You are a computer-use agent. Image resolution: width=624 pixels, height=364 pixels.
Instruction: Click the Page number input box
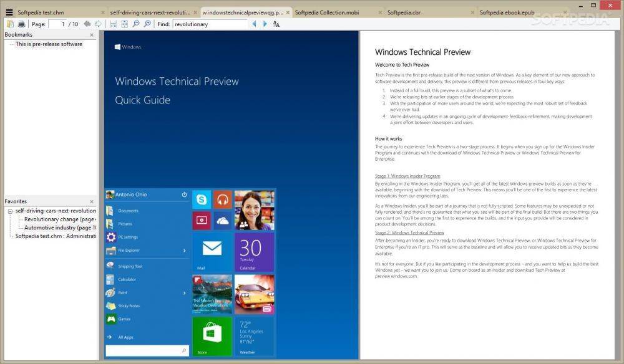[57, 24]
